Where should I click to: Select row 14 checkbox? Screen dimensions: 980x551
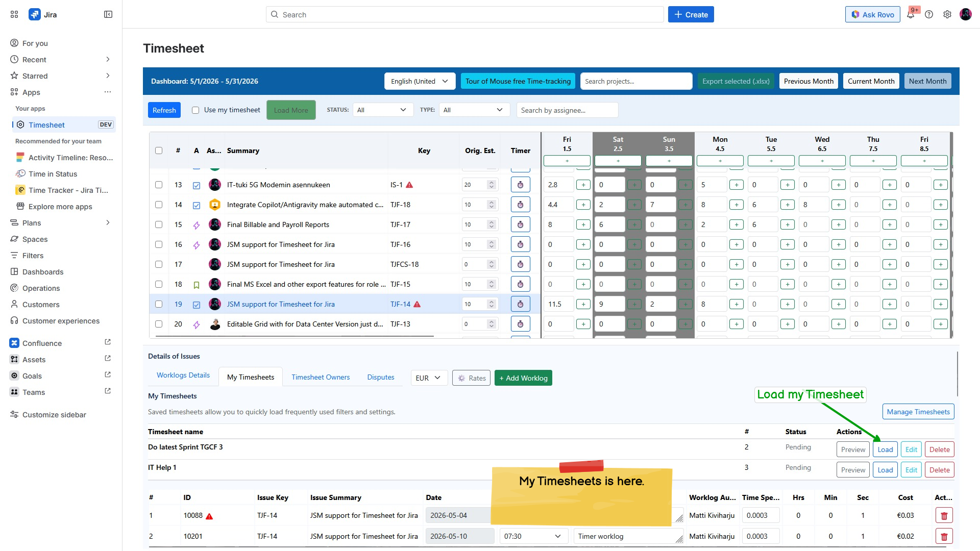pos(159,205)
